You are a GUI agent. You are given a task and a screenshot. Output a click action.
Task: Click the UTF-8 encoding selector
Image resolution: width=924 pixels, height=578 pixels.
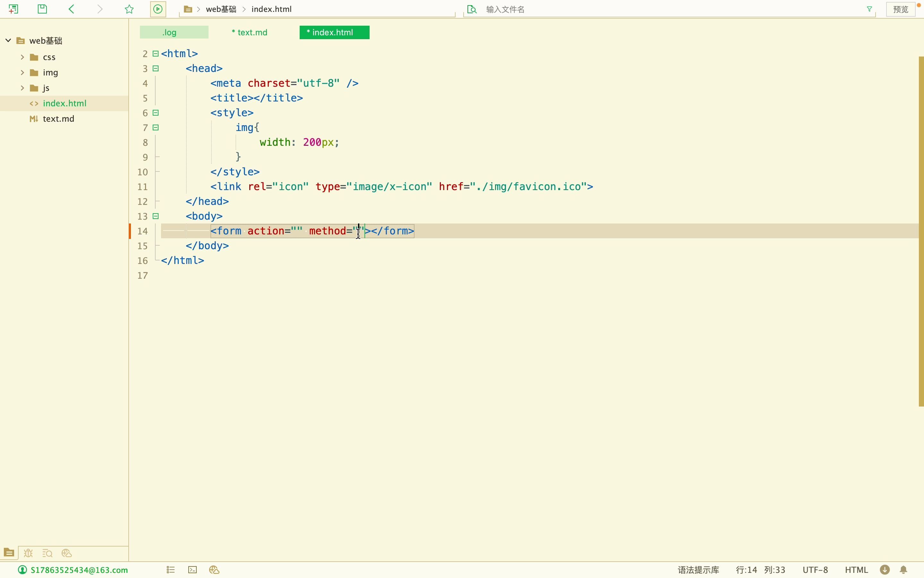pyautogui.click(x=815, y=570)
